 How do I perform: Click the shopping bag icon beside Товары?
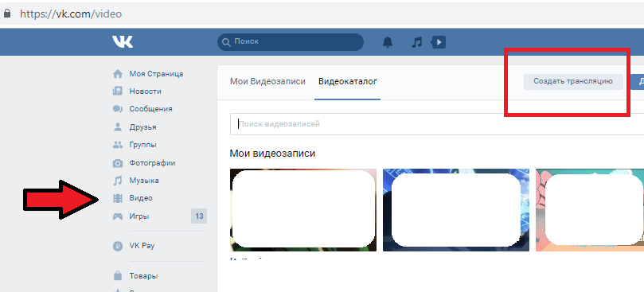click(118, 275)
